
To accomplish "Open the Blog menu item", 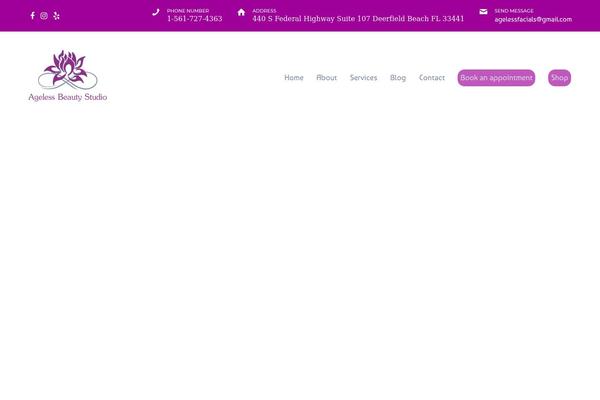I will [398, 78].
